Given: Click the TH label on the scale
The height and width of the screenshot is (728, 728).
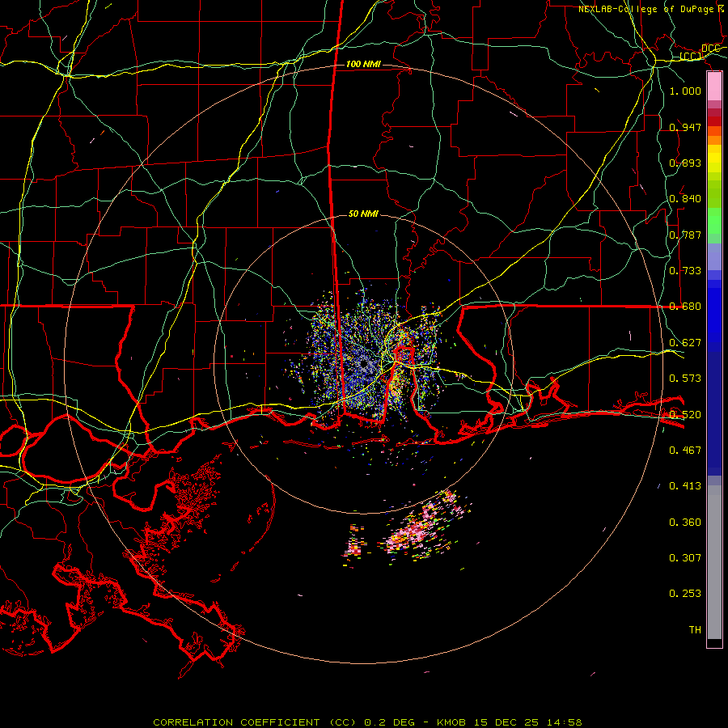Looking at the screenshot, I should click(695, 630).
